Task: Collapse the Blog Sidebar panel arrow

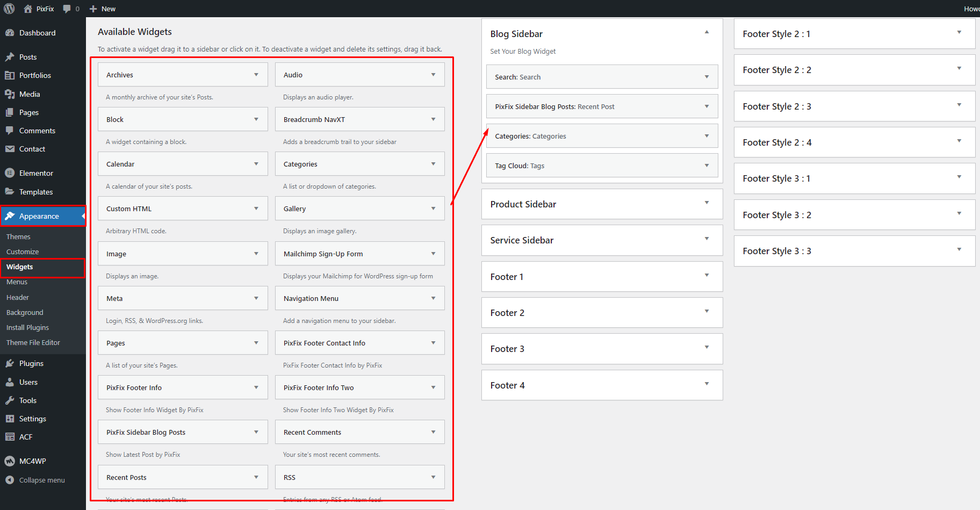Action: 707,32
